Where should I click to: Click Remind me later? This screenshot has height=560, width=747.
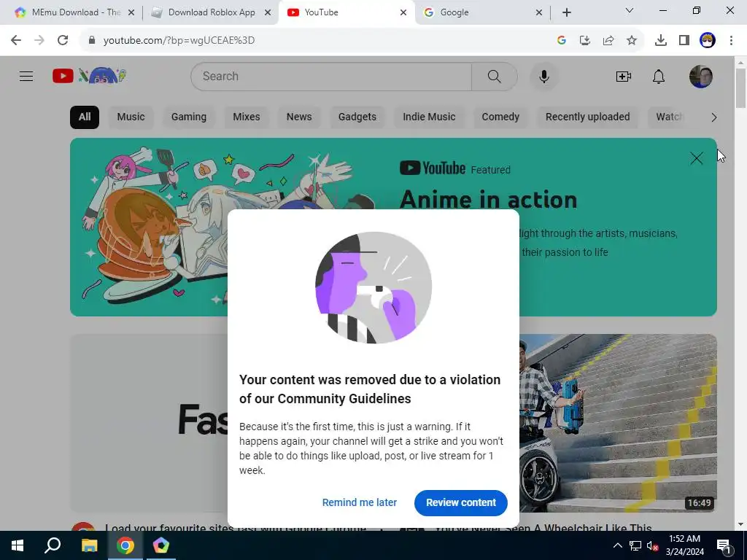point(359,502)
